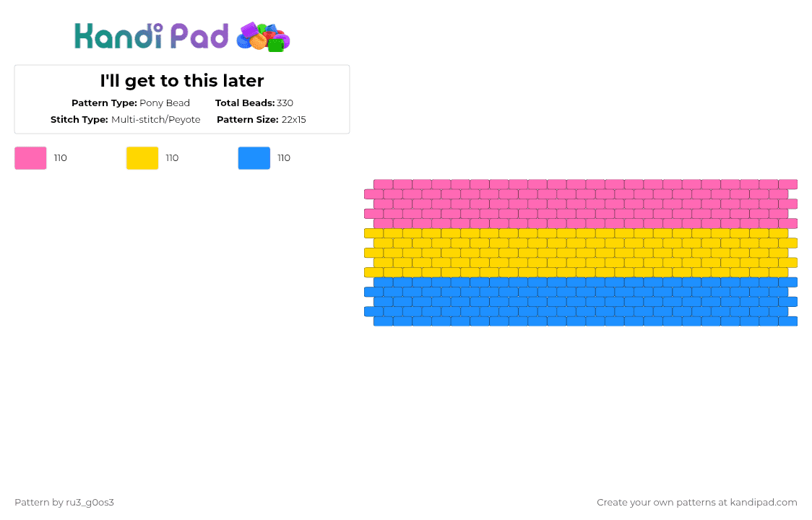The width and height of the screenshot is (812, 520).
Task: Select the blue color swatch
Action: pyautogui.click(x=254, y=158)
